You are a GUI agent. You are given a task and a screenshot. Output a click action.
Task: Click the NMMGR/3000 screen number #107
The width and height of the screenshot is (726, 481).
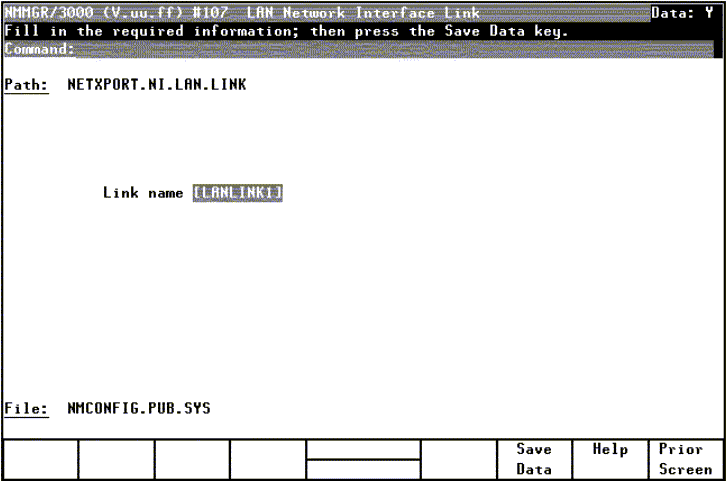(210, 13)
